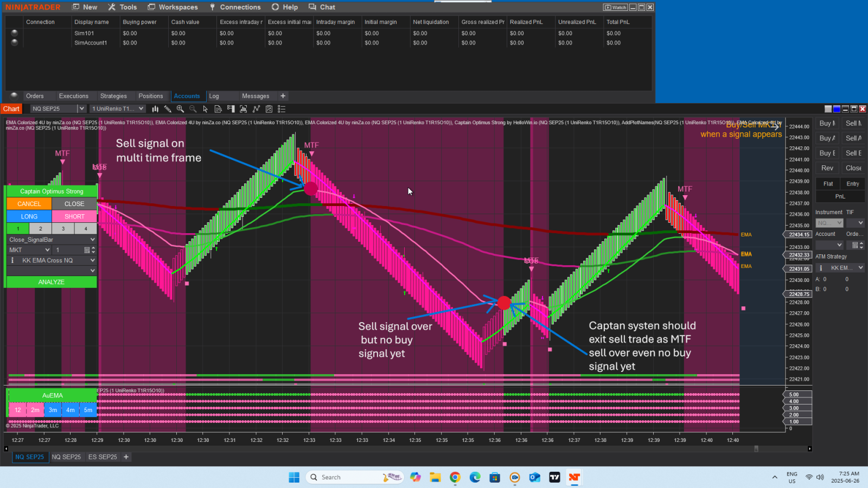Select the drawing tools pencil icon

168,109
